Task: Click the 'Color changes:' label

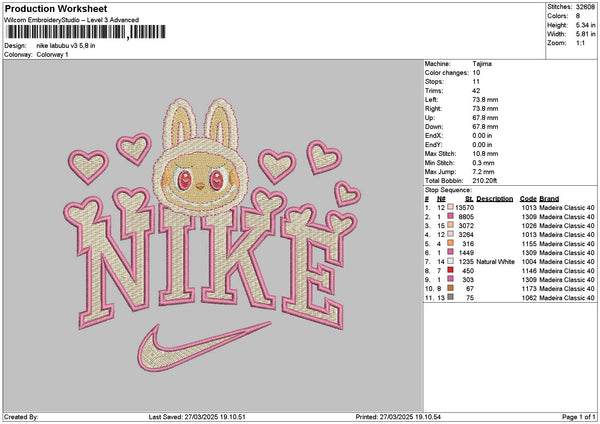Action: 447,73
